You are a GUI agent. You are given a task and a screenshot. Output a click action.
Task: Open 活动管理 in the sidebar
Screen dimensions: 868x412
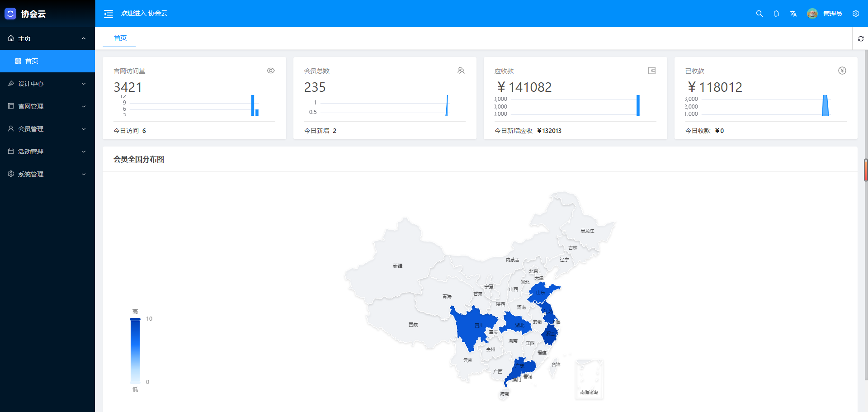[x=47, y=151]
